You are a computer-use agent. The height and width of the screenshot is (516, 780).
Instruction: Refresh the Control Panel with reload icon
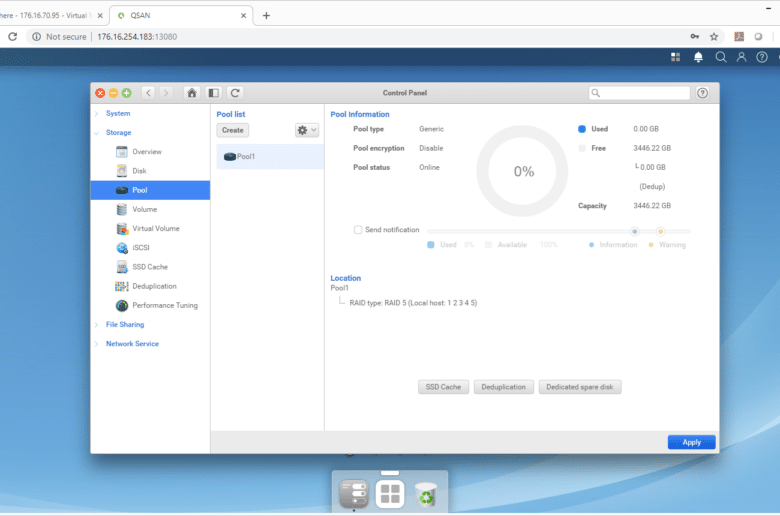(x=235, y=93)
